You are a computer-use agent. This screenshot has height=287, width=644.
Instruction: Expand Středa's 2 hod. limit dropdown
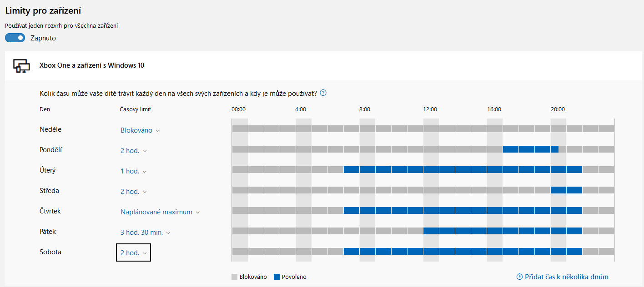[x=133, y=192]
